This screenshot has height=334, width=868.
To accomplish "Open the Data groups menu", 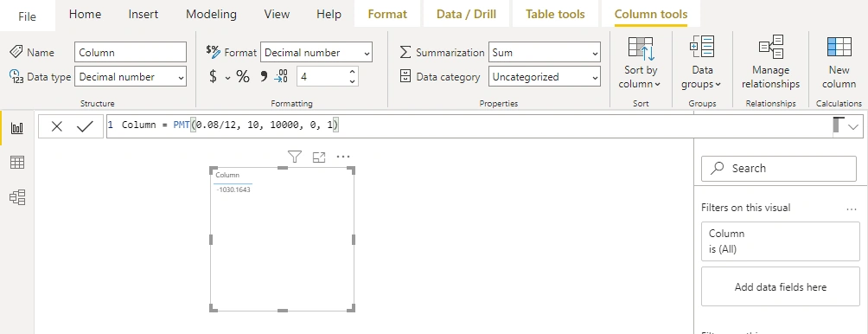I will [x=702, y=62].
